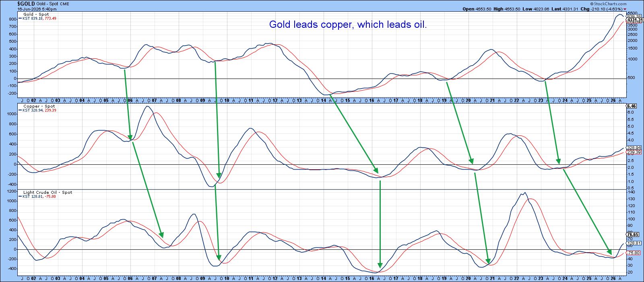Select the '16-Jun-2026 5:40pm' timestamp
The height and width of the screenshot is (282, 644).
[x=37, y=9]
